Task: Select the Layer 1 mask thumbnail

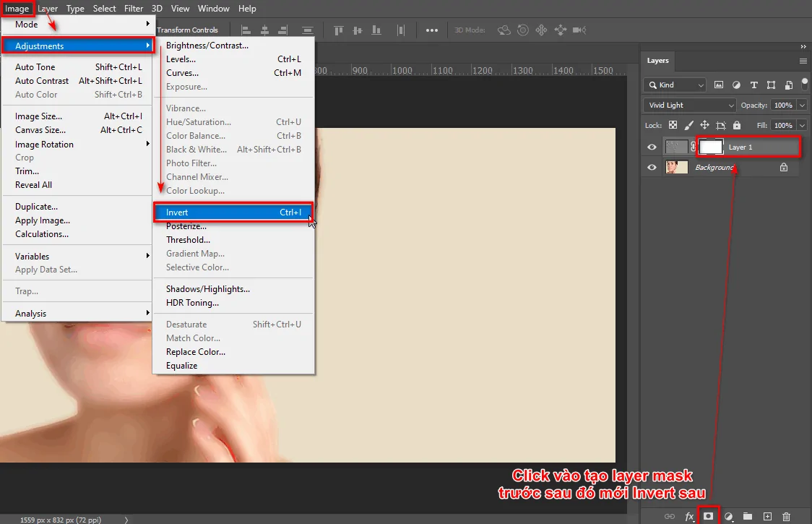Action: click(x=712, y=147)
